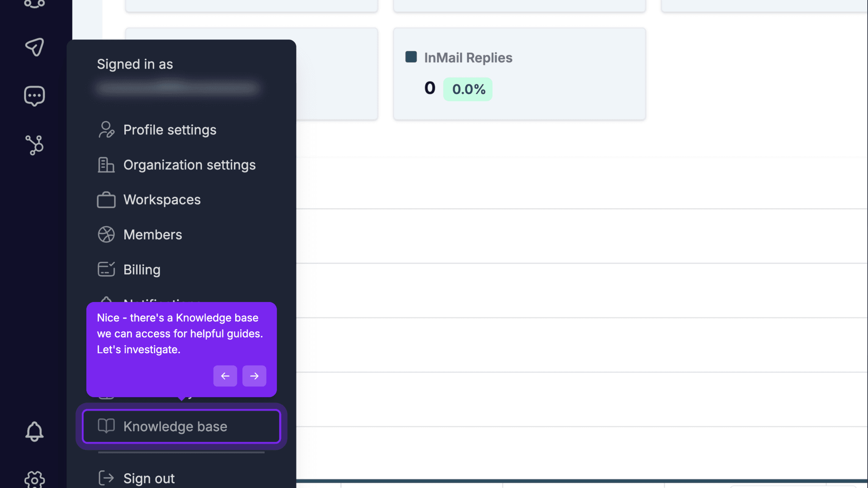Click the network connections sidebar icon
The height and width of the screenshot is (488, 868).
point(35,145)
